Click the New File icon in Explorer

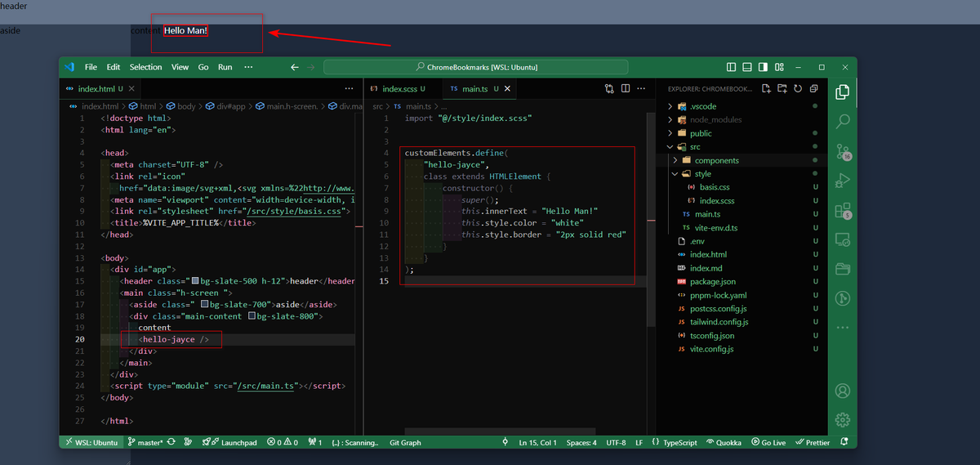766,88
